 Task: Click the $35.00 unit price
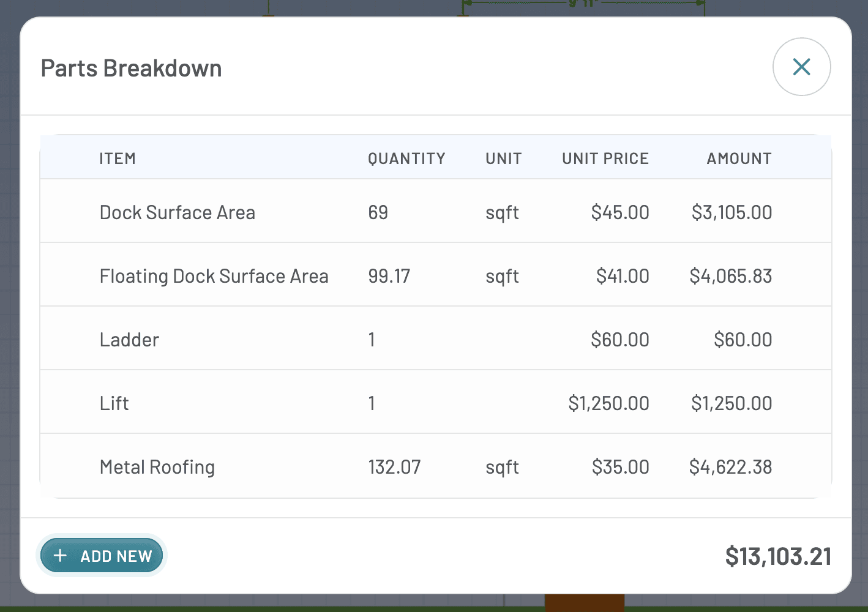click(620, 467)
